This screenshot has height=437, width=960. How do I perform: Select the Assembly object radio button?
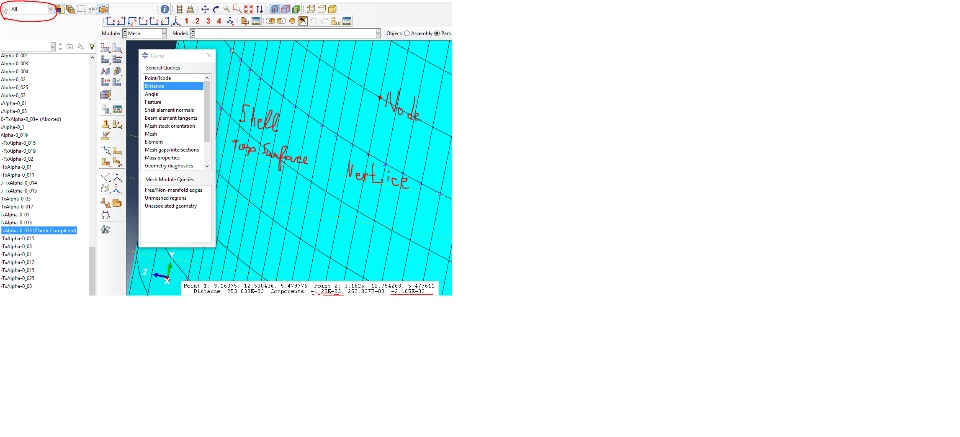point(407,33)
